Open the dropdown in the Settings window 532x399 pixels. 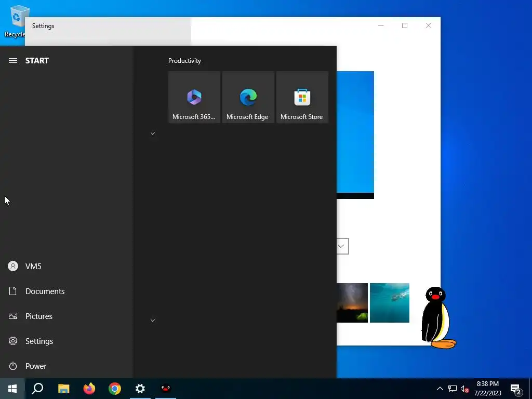342,246
